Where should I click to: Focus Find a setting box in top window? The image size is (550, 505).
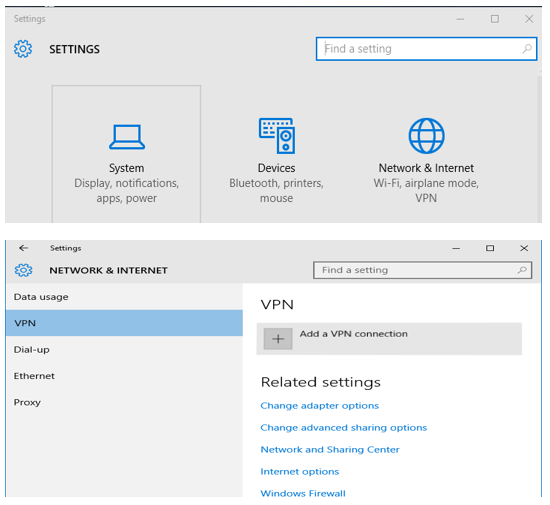[x=426, y=49]
